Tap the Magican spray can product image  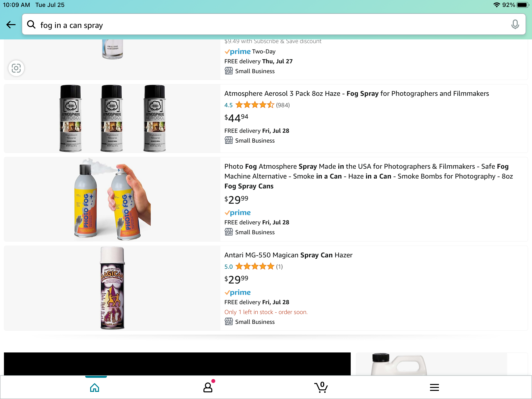[x=112, y=288]
